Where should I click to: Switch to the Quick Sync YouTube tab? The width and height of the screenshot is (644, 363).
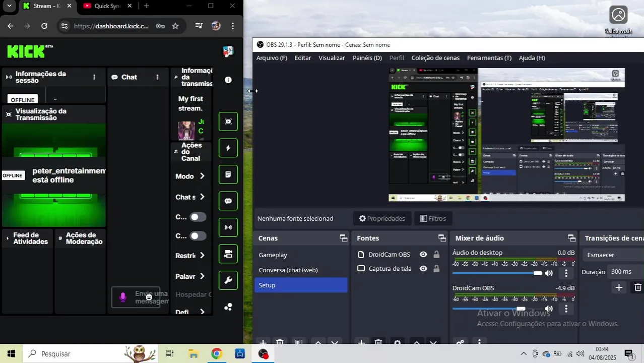[107, 6]
